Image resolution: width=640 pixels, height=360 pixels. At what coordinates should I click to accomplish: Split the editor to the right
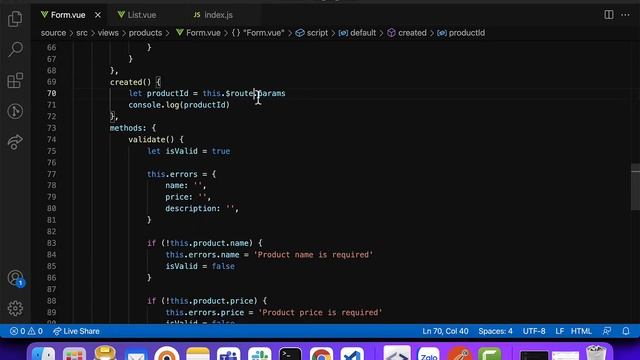[x=609, y=15]
